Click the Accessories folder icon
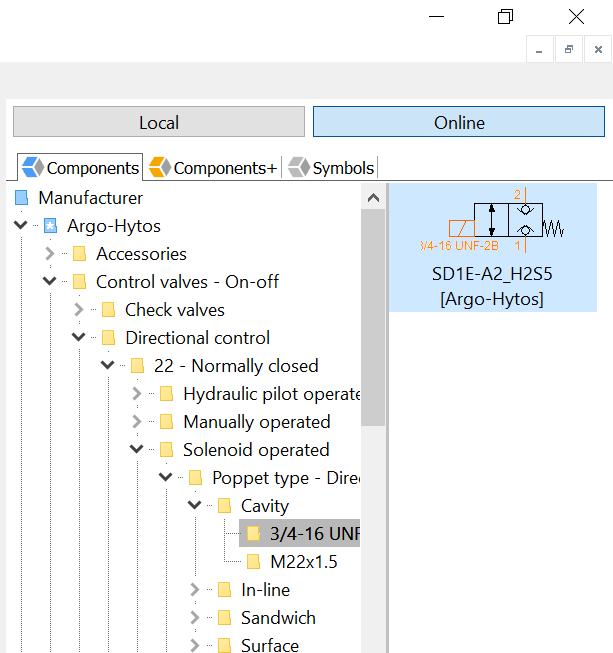Viewport: 613px width, 653px height. click(80, 254)
